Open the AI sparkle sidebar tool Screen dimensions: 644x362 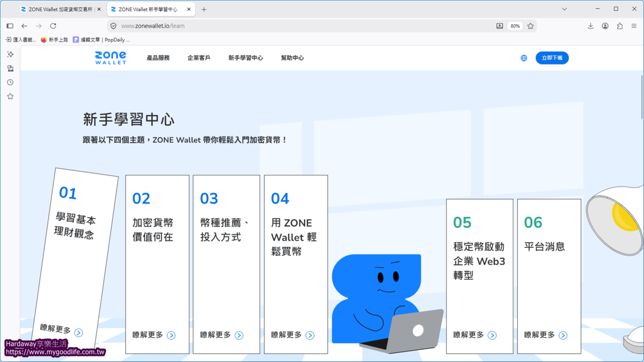click(10, 54)
